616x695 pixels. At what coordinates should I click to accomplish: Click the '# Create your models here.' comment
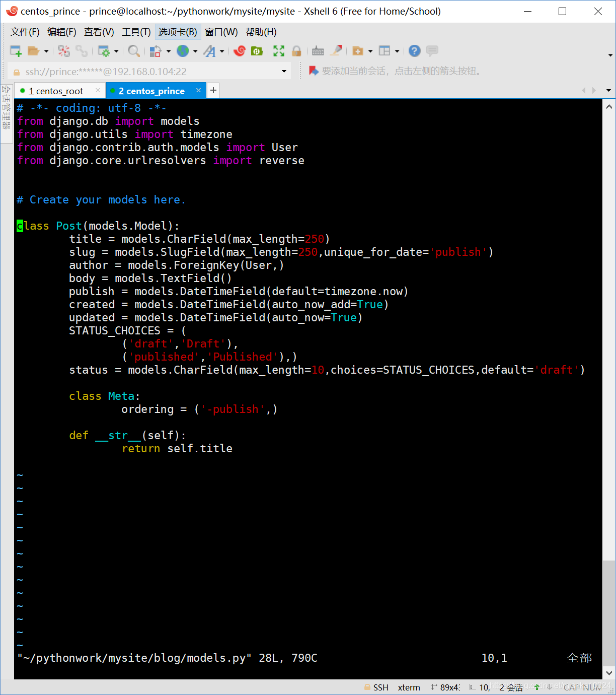pos(101,200)
